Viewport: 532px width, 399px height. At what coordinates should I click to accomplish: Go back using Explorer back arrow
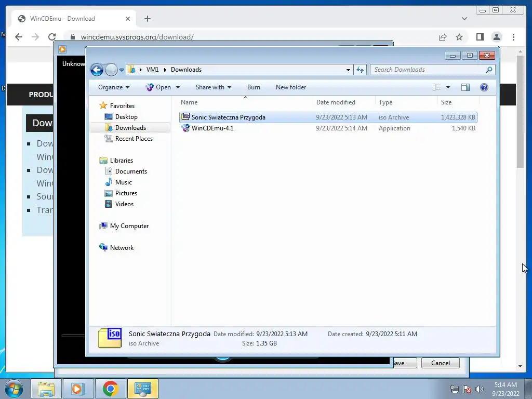coord(97,70)
